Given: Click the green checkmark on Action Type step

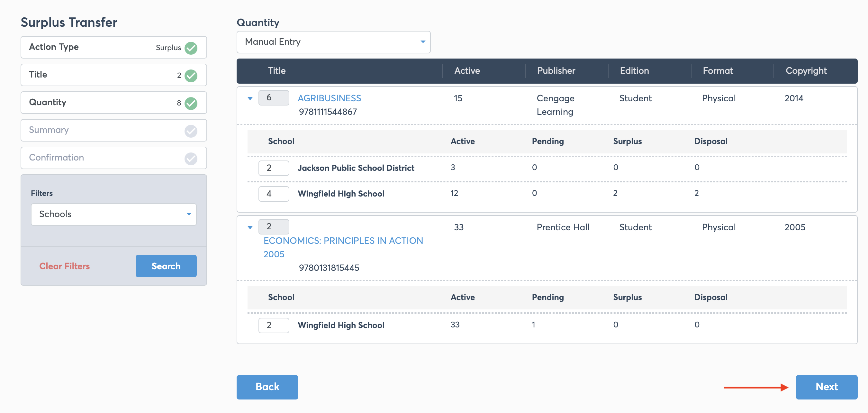Looking at the screenshot, I should (191, 48).
